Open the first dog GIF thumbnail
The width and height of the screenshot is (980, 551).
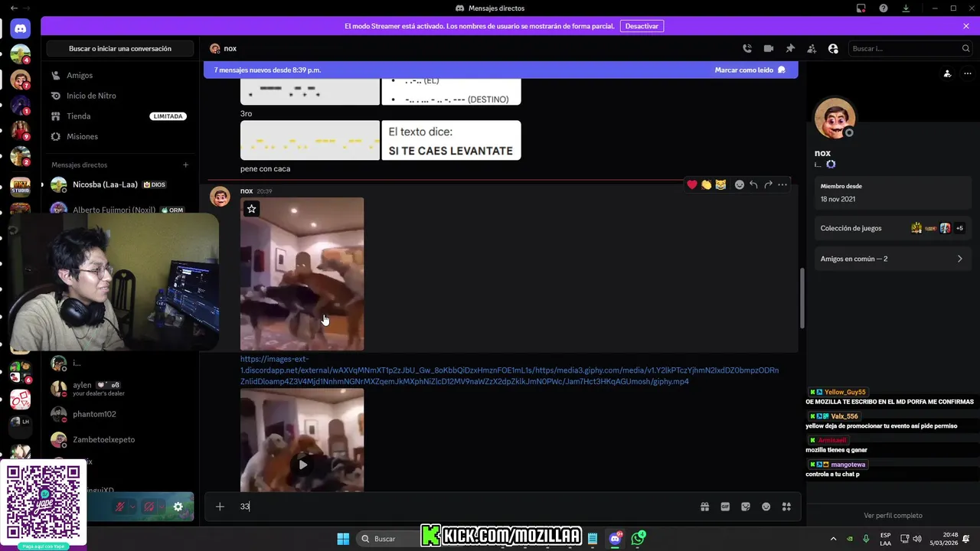[302, 274]
